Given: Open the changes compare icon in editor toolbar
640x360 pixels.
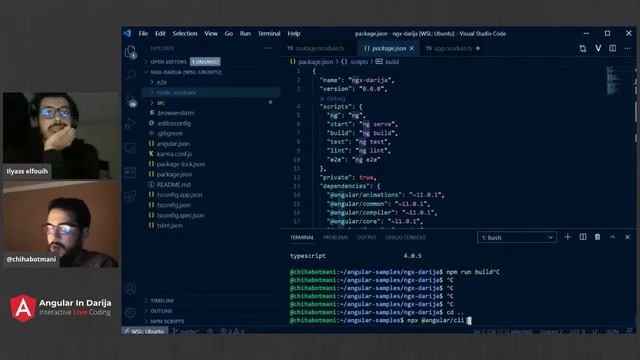Looking at the screenshot, I should tap(583, 49).
